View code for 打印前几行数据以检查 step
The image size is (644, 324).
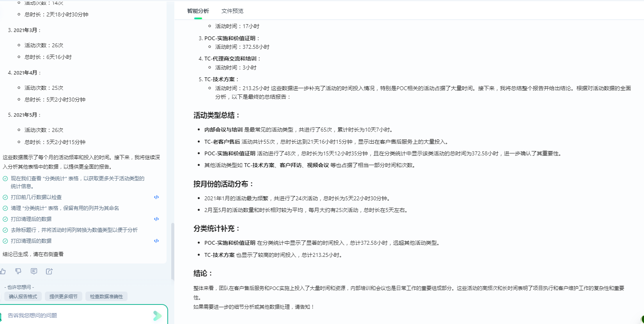pyautogui.click(x=156, y=197)
